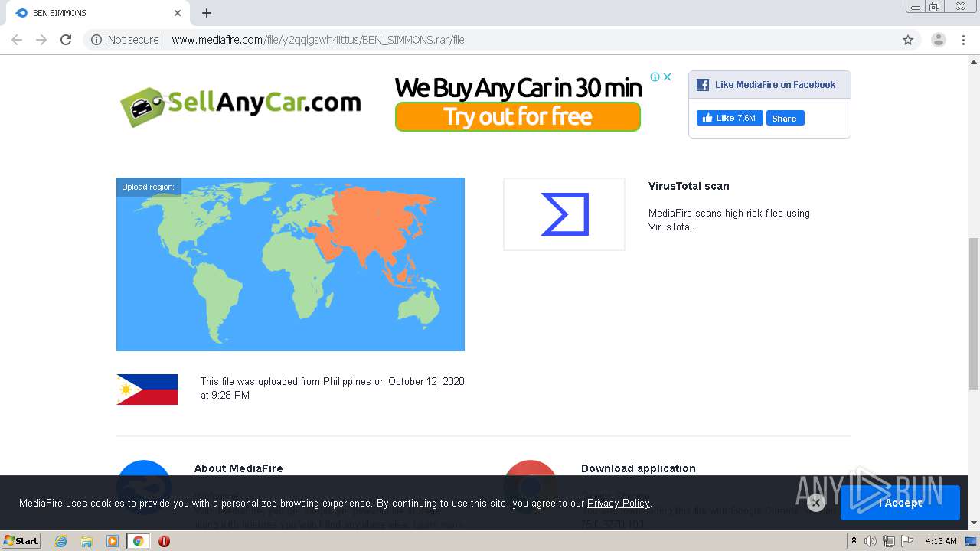This screenshot has width=980, height=551.
Task: Select the Chrome taskbar icon
Action: point(138,541)
